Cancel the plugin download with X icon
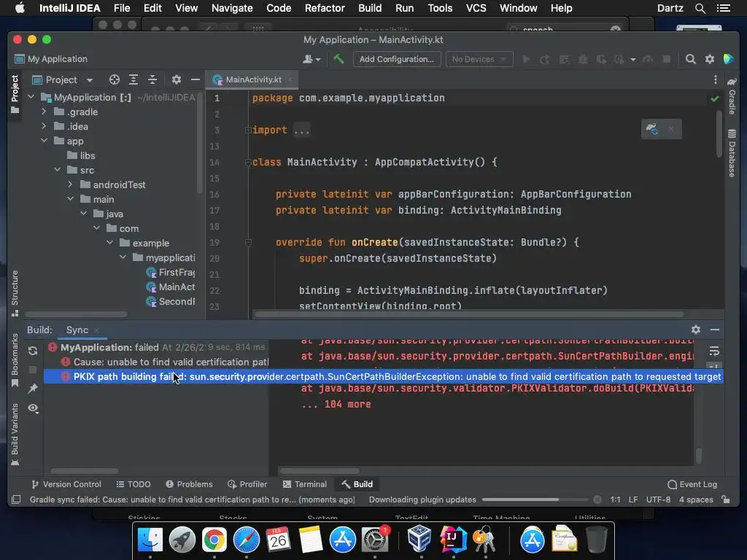Viewport: 747px width, 560px height. click(597, 499)
